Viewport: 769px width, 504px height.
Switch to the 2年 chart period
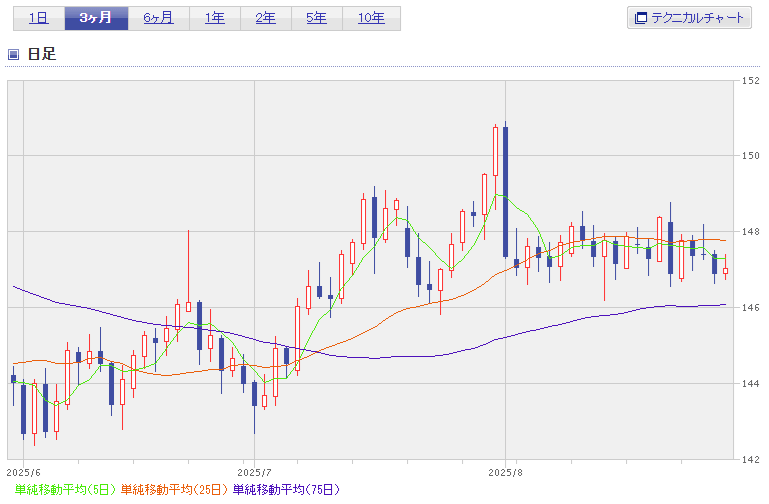[x=266, y=18]
